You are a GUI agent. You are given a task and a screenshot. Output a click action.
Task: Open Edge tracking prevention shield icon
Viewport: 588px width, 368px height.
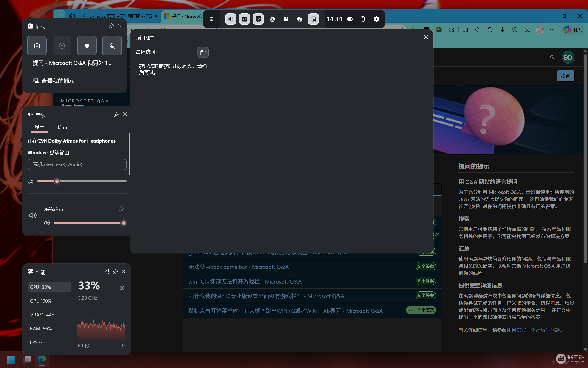(515, 30)
